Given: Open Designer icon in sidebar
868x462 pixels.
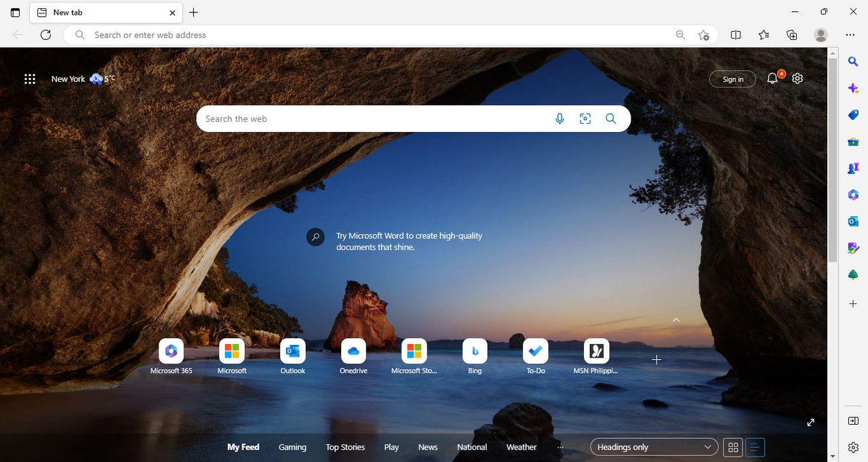Looking at the screenshot, I should (x=853, y=248).
